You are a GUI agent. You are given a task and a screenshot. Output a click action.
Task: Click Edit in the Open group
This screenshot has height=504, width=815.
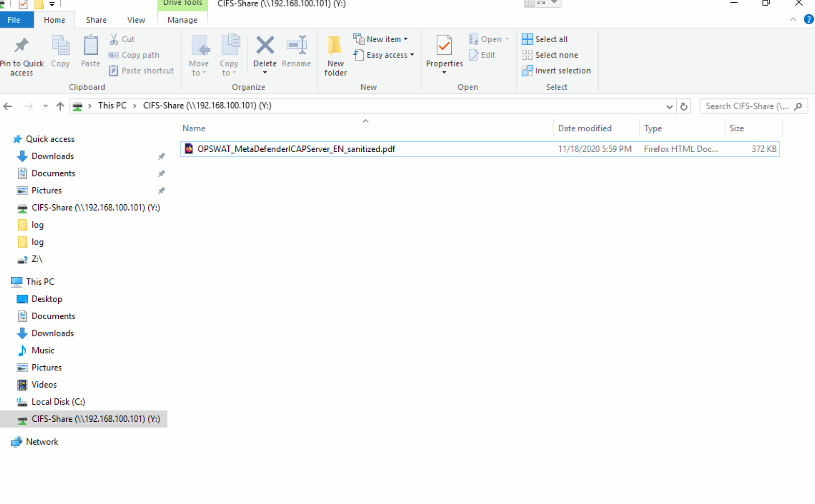tap(483, 55)
